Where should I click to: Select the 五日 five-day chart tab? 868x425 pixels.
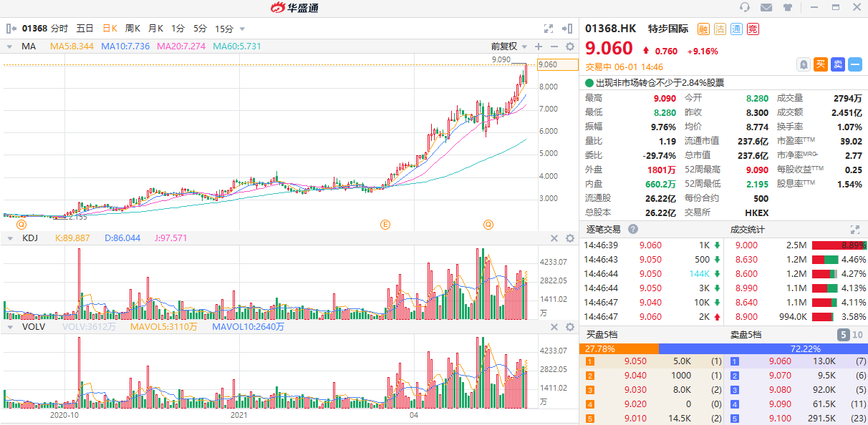click(x=85, y=29)
